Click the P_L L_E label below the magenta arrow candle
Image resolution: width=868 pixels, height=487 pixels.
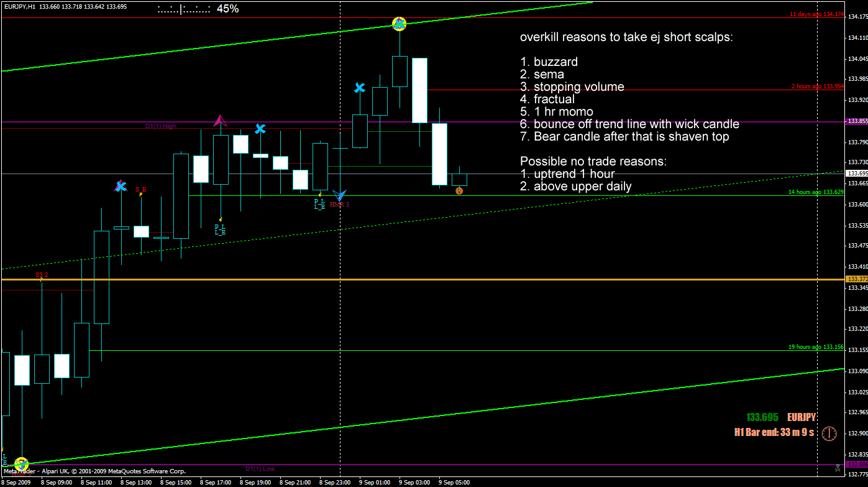click(x=220, y=230)
